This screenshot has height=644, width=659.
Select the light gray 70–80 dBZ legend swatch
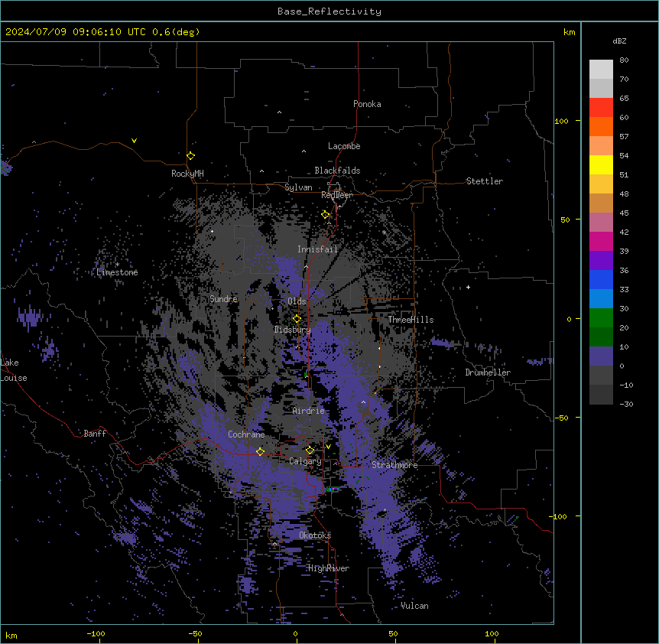pyautogui.click(x=601, y=70)
